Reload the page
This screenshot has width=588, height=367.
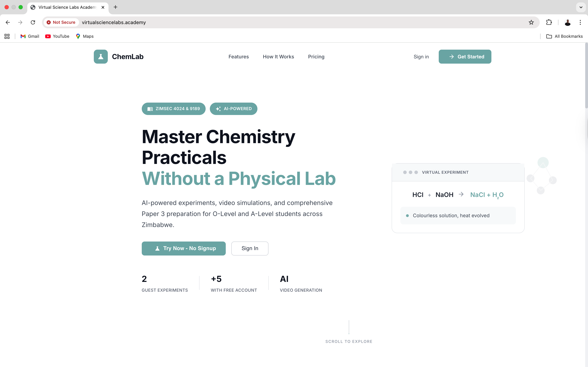33,22
